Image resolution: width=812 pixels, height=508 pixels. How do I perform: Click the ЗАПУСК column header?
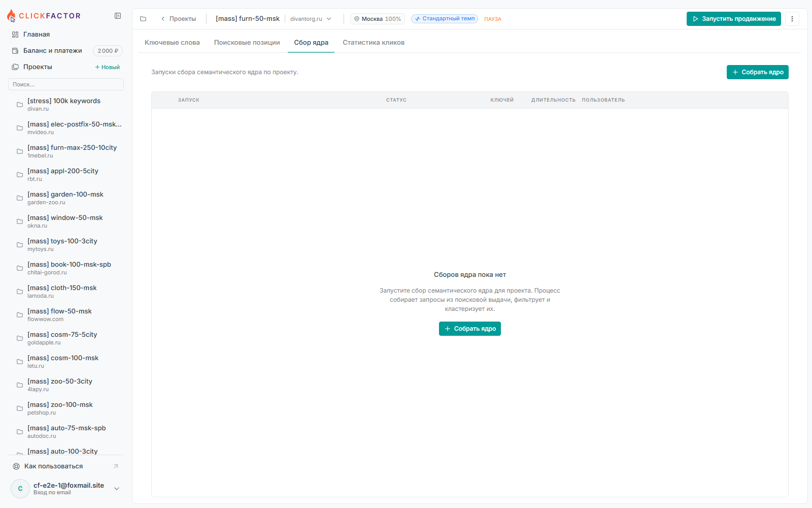(189, 100)
